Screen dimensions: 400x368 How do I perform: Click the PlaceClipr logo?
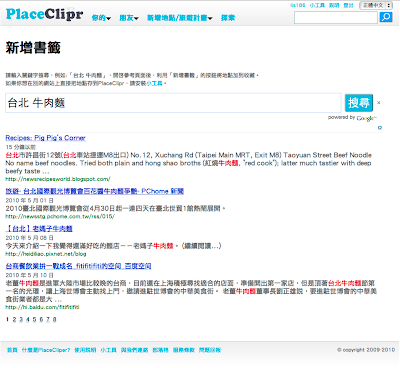tap(44, 14)
